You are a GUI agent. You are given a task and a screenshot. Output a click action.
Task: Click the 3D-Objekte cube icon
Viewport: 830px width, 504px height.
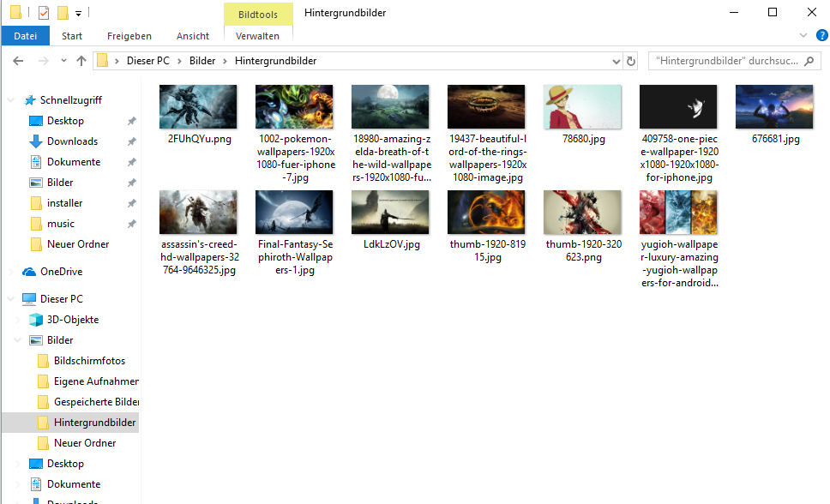tap(36, 320)
